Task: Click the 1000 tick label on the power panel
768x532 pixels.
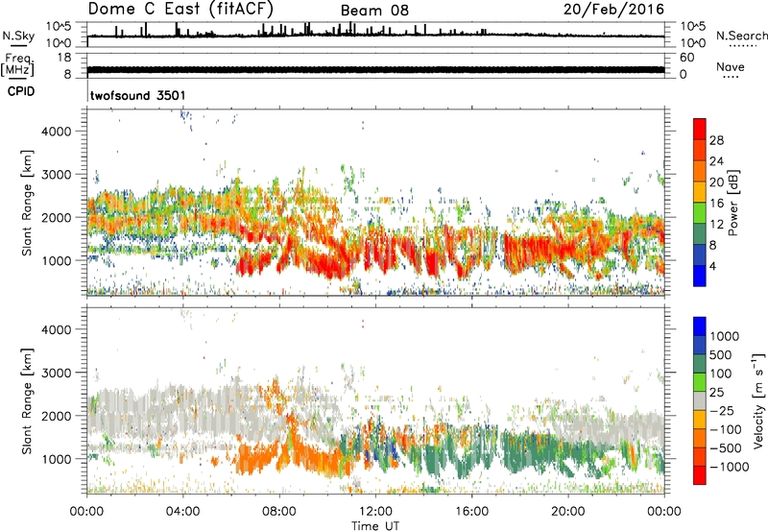Action: pyautogui.click(x=56, y=260)
